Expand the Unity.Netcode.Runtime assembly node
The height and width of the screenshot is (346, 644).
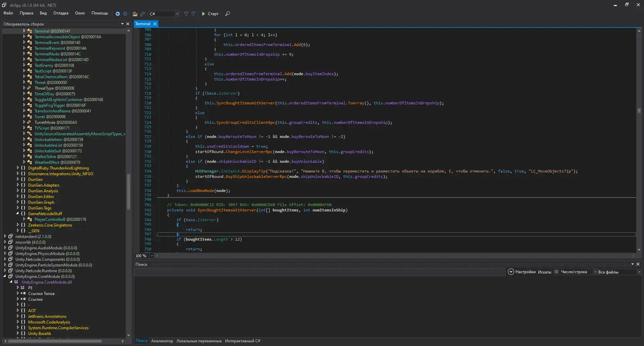[x=5, y=271]
